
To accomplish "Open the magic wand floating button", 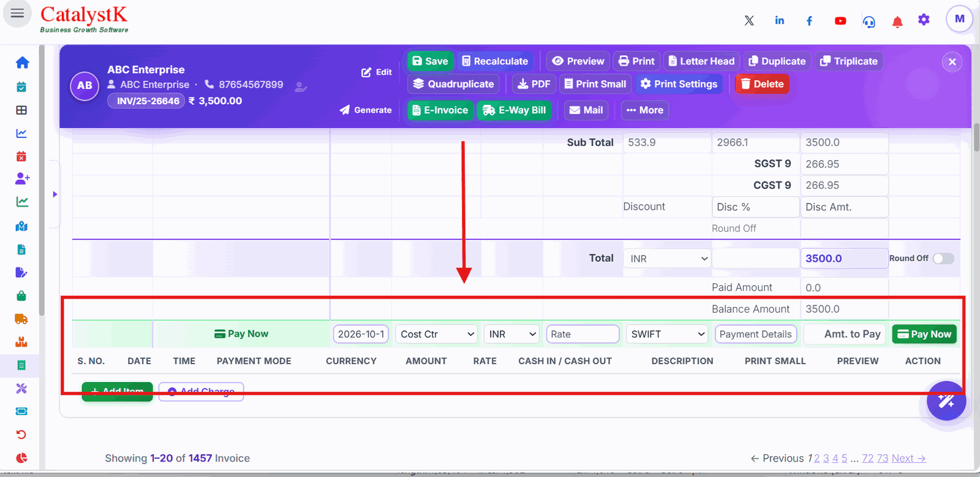I will click(946, 401).
